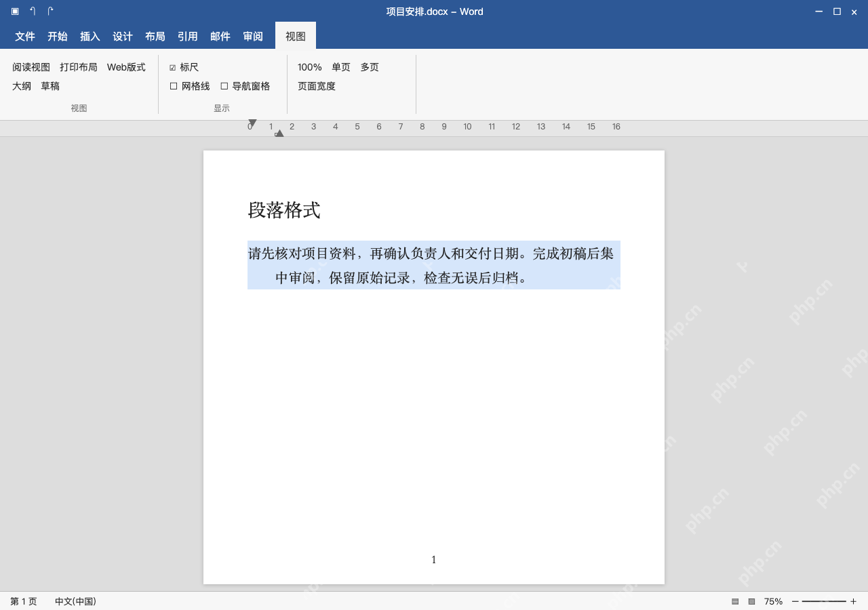Select 草稿 draft view

coord(50,86)
